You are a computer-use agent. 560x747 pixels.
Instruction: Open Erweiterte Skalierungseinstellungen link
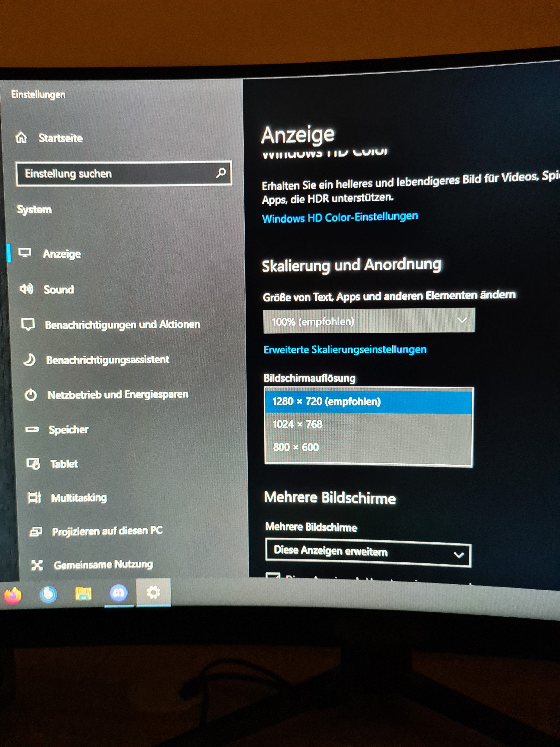[x=345, y=350]
